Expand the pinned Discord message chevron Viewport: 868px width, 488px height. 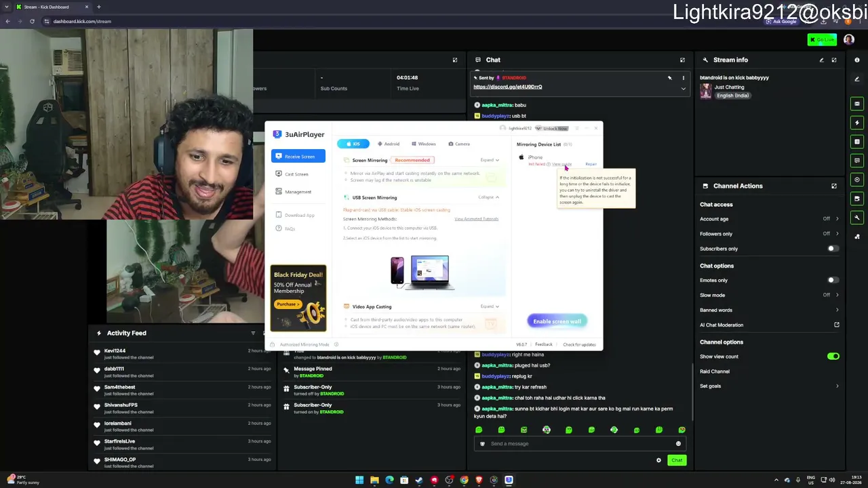pos(683,89)
